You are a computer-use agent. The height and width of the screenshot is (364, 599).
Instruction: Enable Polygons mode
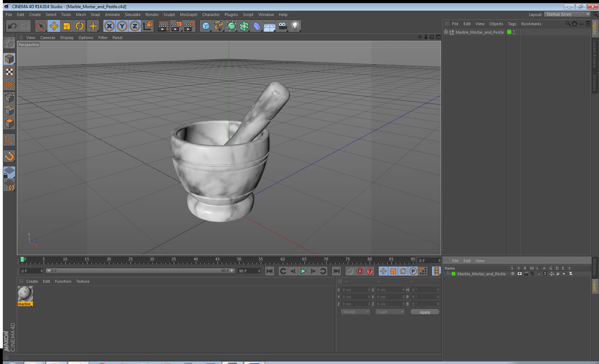click(9, 123)
